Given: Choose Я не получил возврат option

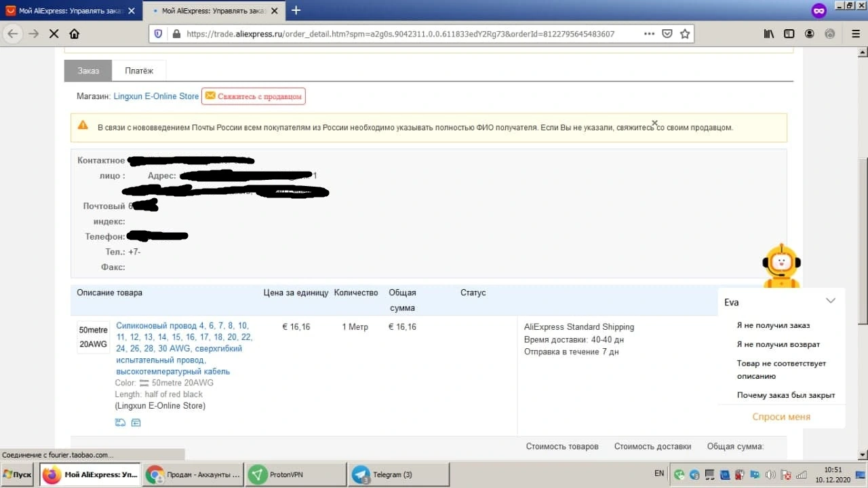Looking at the screenshot, I should [778, 344].
